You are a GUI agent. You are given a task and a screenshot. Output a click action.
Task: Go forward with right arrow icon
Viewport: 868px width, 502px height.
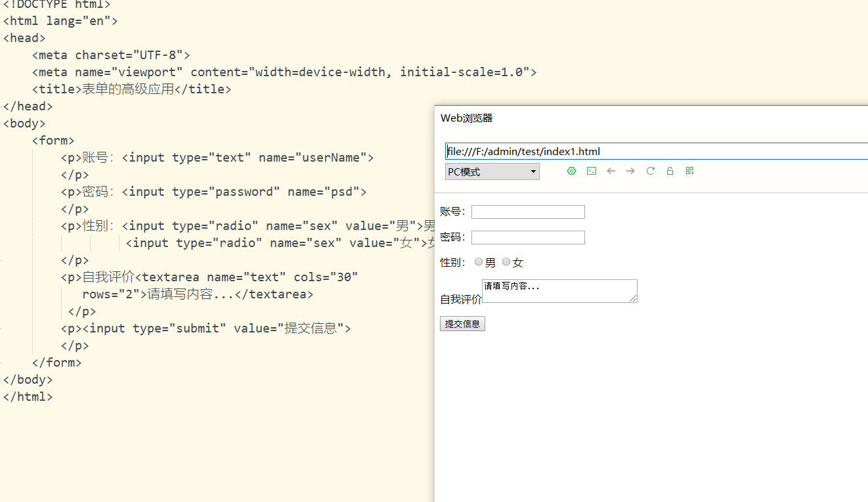(630, 171)
